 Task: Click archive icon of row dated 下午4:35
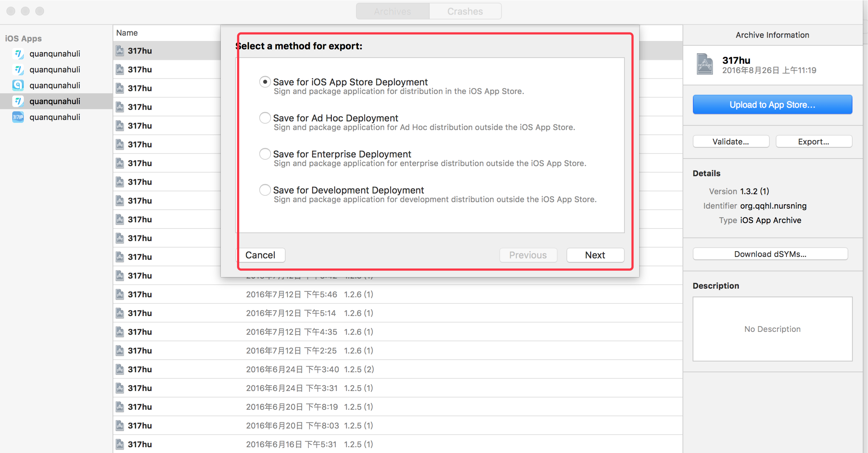click(120, 332)
